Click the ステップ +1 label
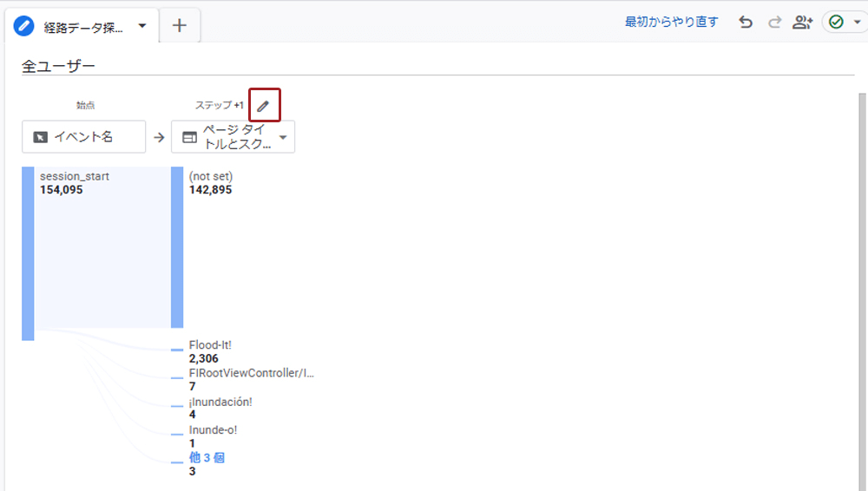Image resolution: width=868 pixels, height=491 pixels. click(x=220, y=105)
